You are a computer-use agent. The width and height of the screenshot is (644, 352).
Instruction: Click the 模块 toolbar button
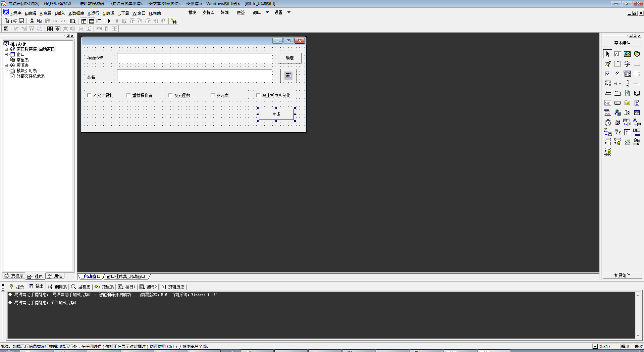(192, 12)
